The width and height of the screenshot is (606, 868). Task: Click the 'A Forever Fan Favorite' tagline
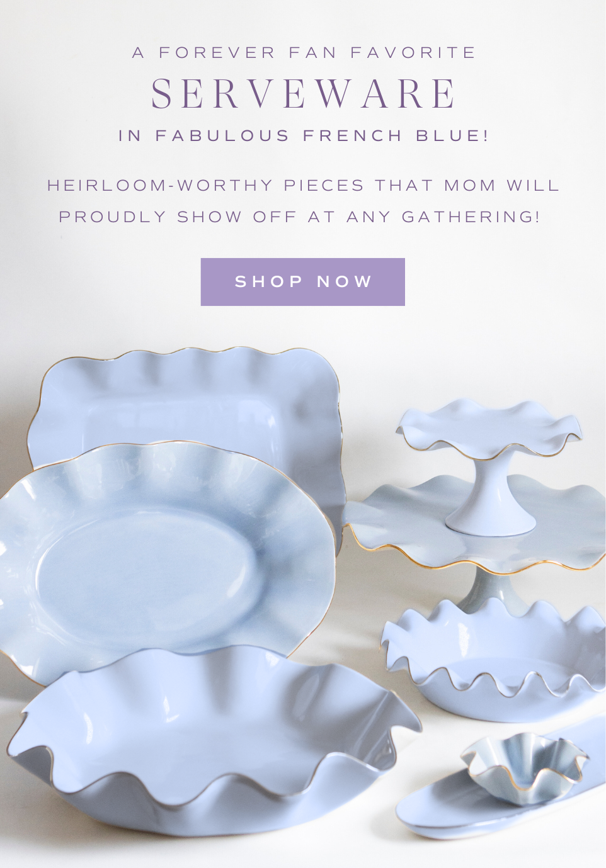click(304, 53)
